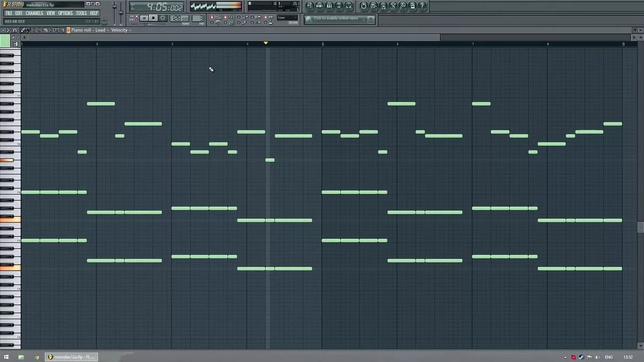
Task: Click the 128.000 tempo field
Action: pyautogui.click(x=179, y=18)
